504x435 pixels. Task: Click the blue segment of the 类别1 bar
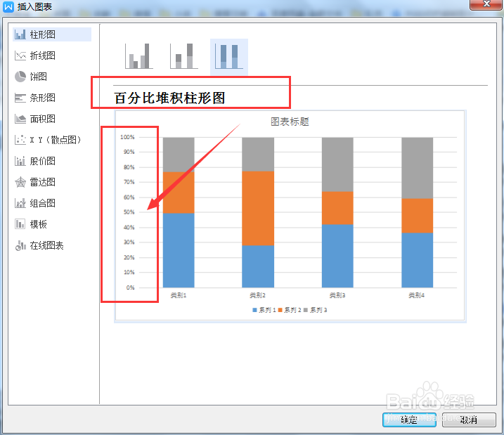[x=179, y=250]
